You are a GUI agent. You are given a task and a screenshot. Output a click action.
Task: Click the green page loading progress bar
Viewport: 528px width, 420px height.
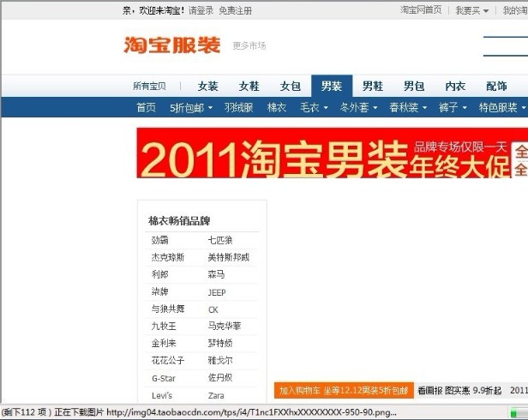pos(519,412)
